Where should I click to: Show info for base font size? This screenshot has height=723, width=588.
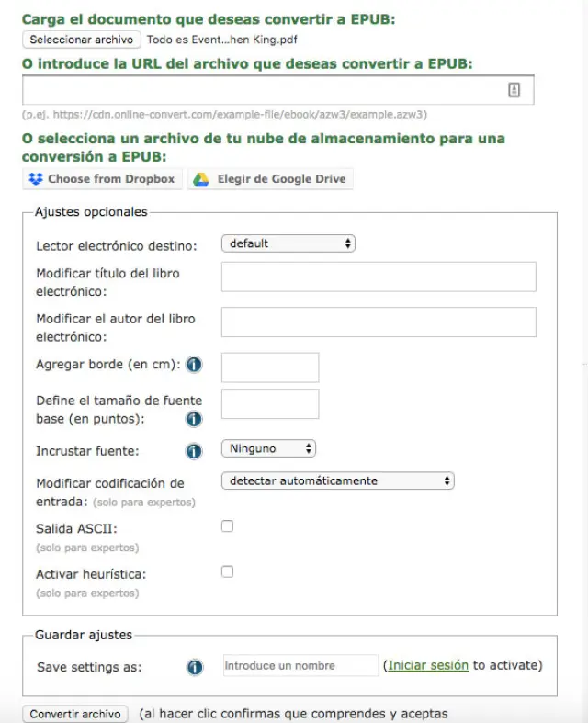[194, 419]
